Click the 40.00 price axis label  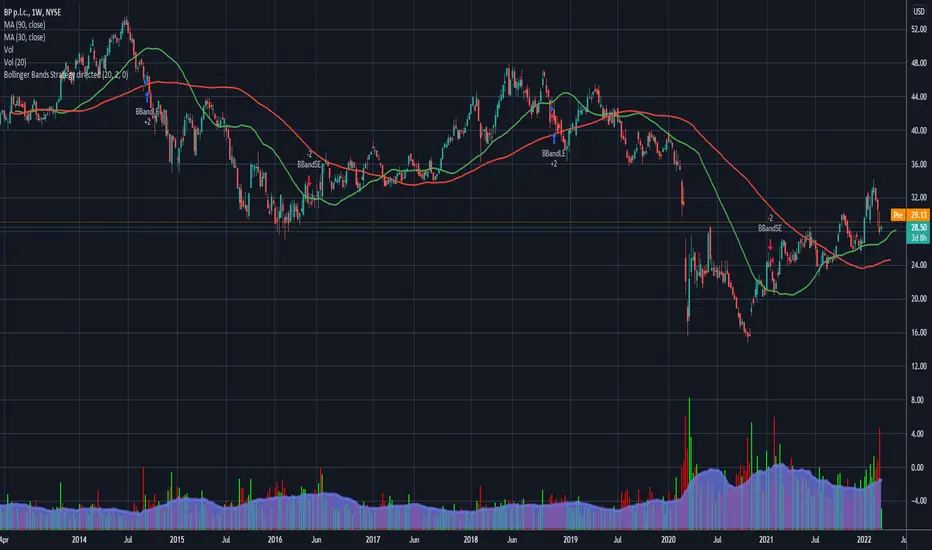tap(918, 130)
